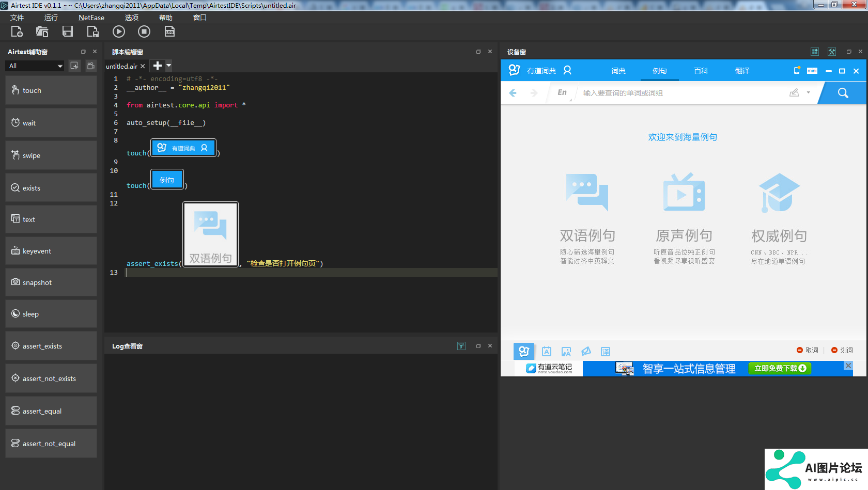Image resolution: width=868 pixels, height=490 pixels.
Task: Open the 文件 menu
Action: (17, 18)
